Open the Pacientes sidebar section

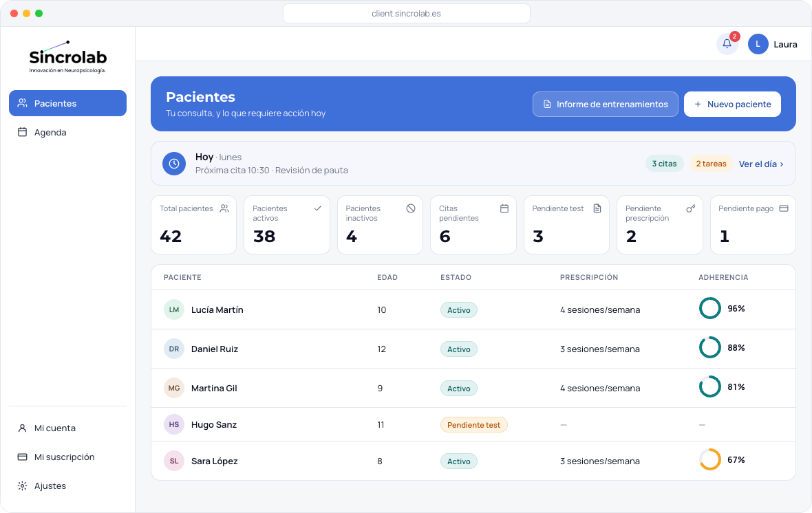click(68, 103)
